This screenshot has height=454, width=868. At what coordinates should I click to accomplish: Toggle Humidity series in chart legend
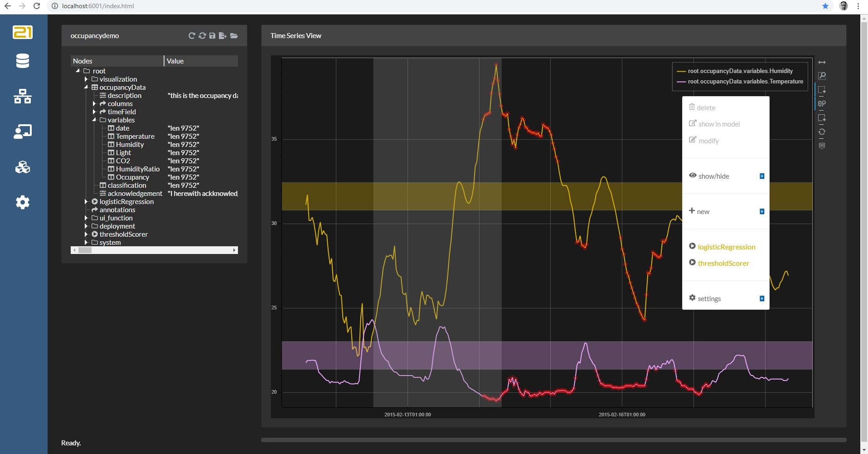pyautogui.click(x=740, y=71)
